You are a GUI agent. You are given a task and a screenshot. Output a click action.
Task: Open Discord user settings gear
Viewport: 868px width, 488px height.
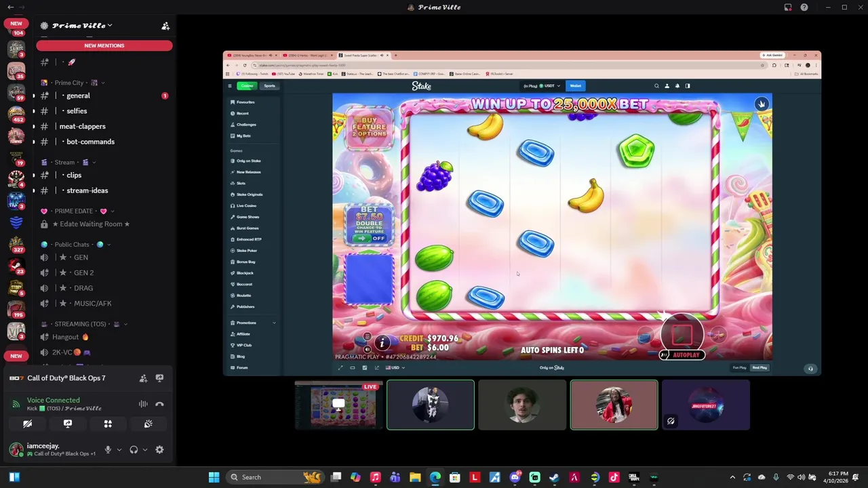click(159, 449)
